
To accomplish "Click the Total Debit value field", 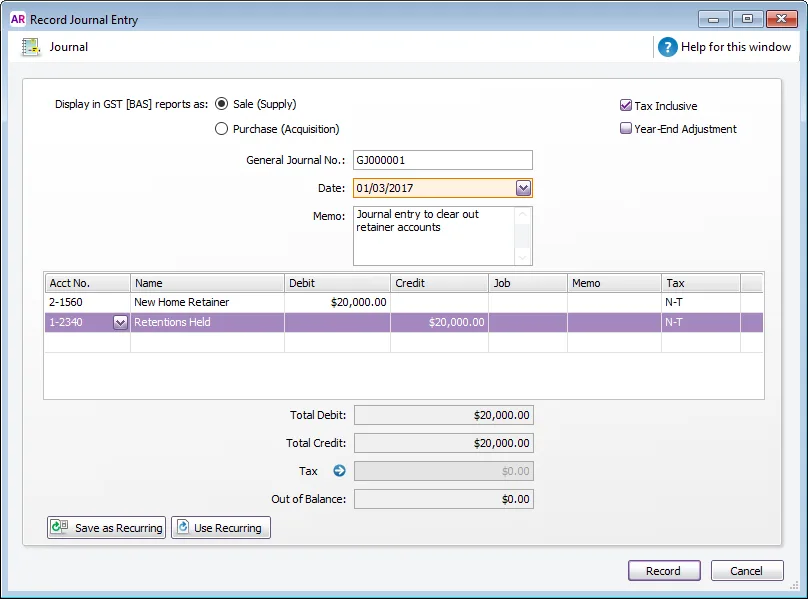I will click(444, 415).
